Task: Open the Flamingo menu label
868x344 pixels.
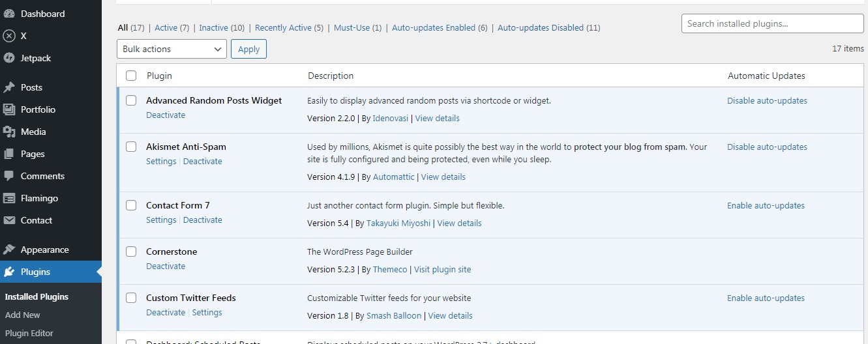Action: pos(39,198)
